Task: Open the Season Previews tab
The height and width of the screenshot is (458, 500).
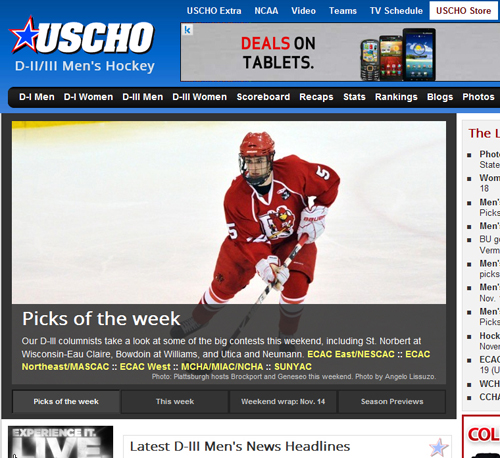Action: point(392,402)
